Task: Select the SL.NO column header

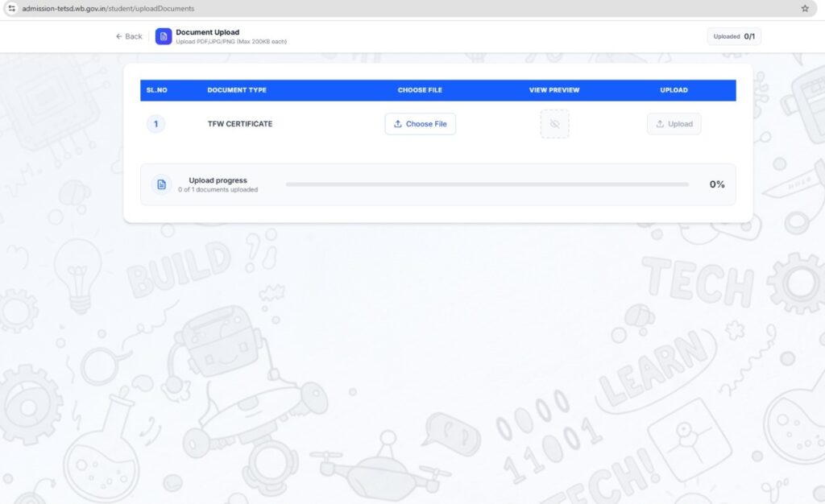Action: 156,90
